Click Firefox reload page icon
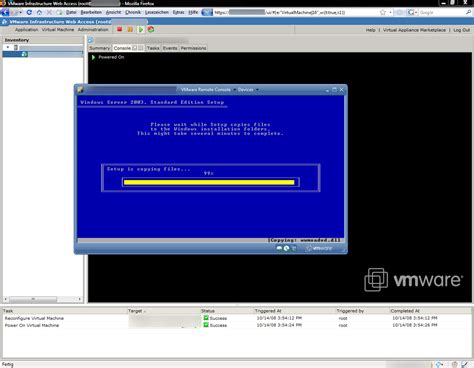Image resolution: width=474 pixels, height=368 pixels. 29,12
